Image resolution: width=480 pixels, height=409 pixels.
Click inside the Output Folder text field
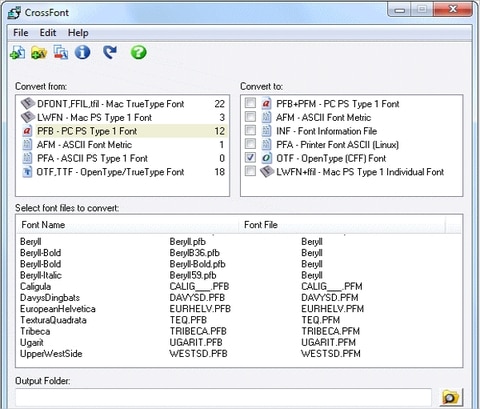click(x=223, y=398)
